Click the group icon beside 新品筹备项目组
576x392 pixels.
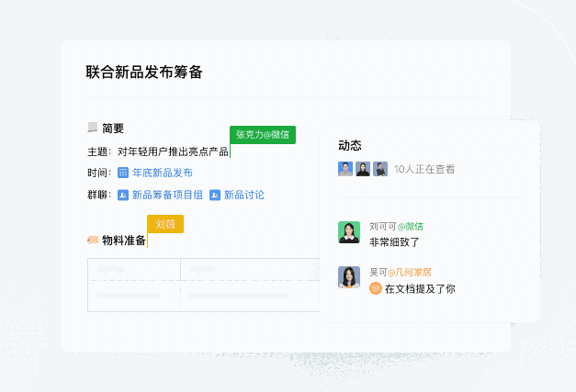click(x=123, y=195)
